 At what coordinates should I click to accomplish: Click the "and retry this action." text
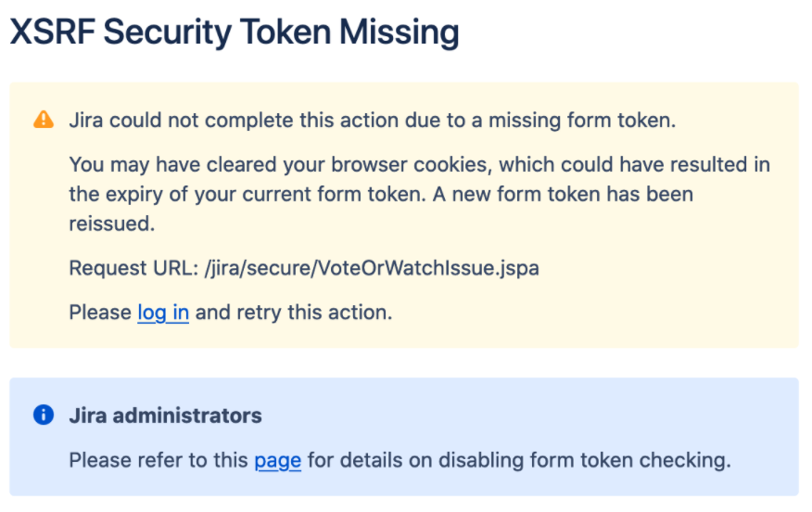click(294, 313)
